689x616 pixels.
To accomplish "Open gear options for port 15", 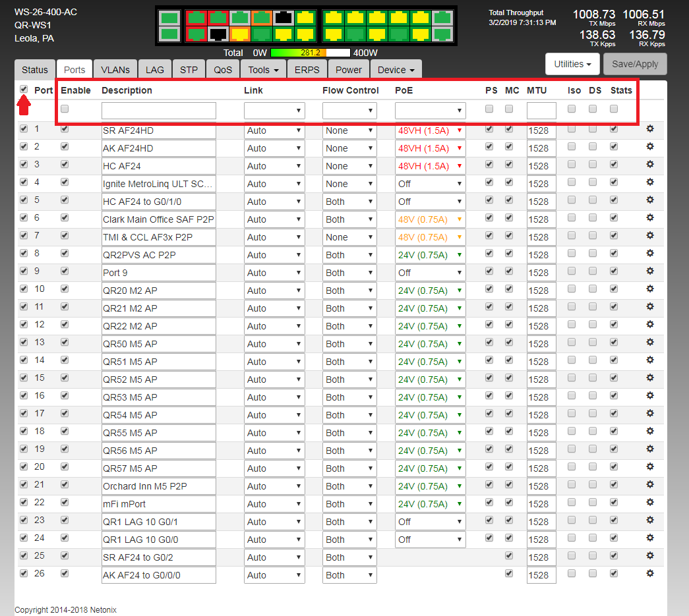I will (x=650, y=378).
